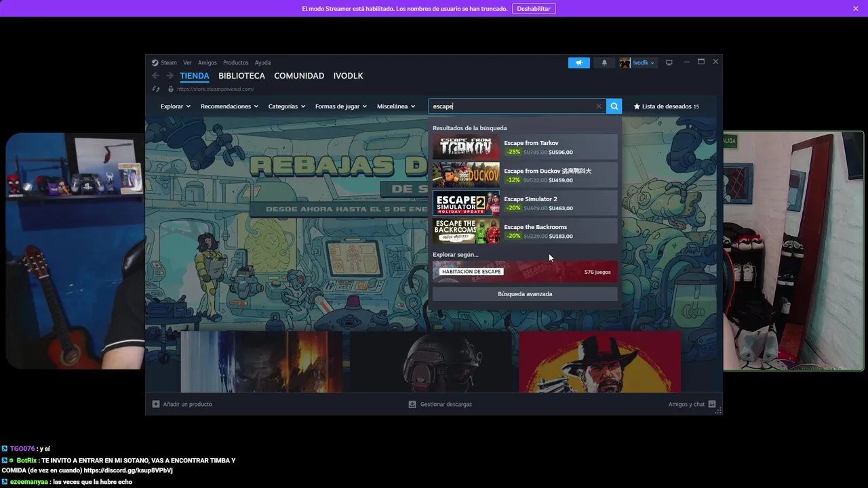Go forward with the right arrow
Image resolution: width=868 pixels, height=488 pixels.
click(170, 76)
